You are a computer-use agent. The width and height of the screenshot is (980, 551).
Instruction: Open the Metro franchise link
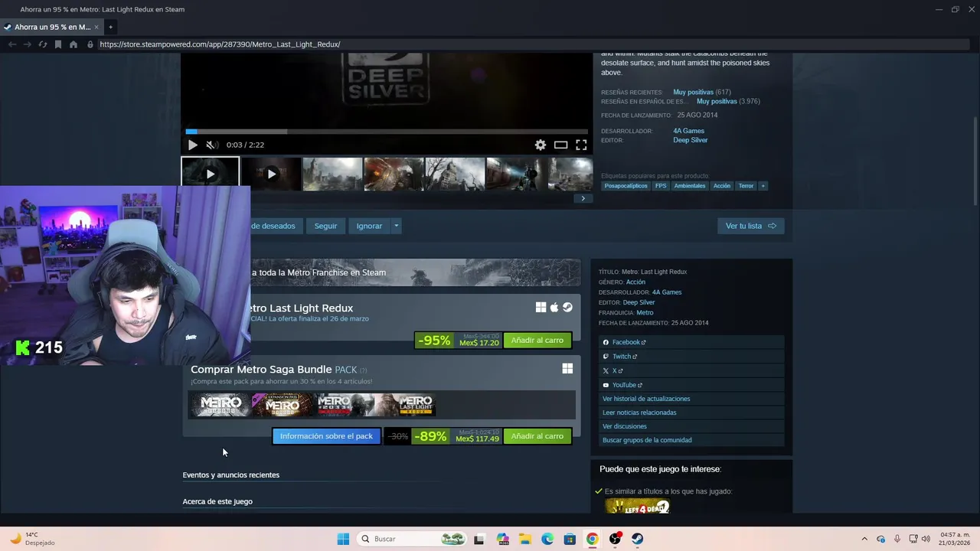pos(645,313)
